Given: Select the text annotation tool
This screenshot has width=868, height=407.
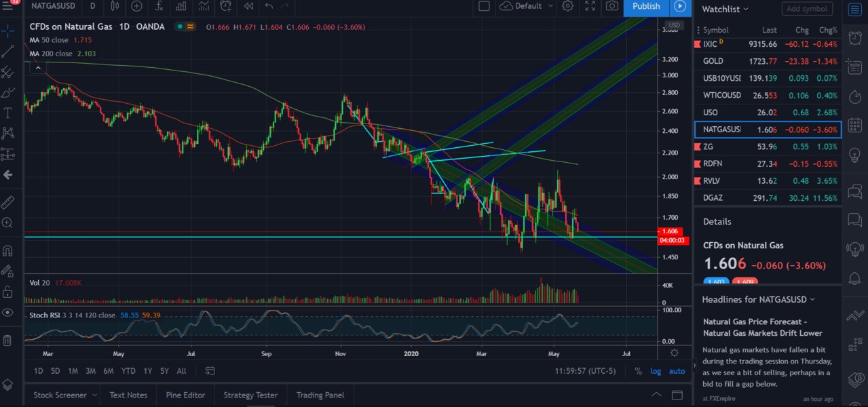Looking at the screenshot, I should [8, 113].
